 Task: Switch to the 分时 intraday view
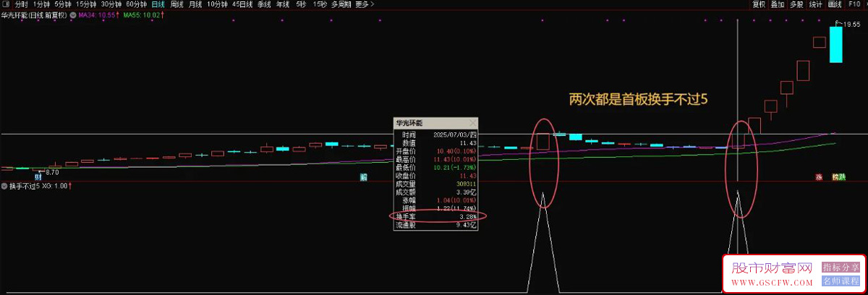pos(22,4)
